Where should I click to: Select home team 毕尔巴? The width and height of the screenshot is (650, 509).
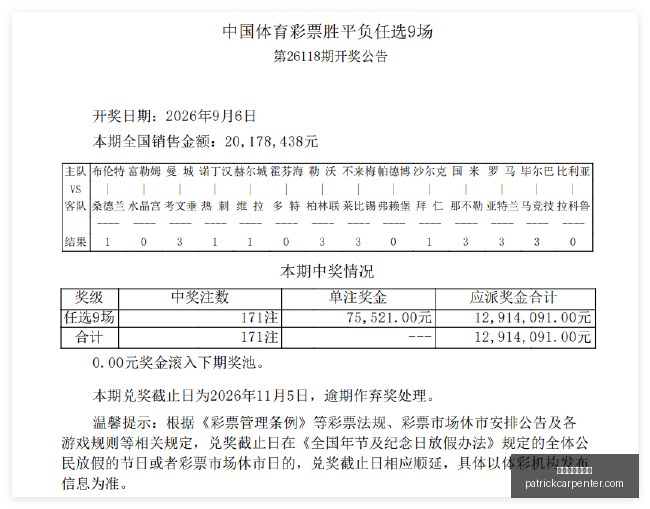[x=537, y=171]
